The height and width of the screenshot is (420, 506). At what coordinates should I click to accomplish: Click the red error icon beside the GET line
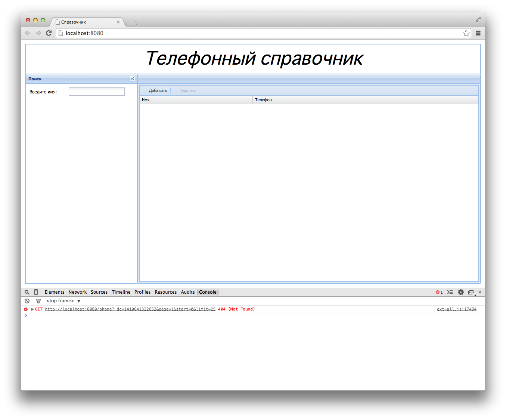click(26, 309)
